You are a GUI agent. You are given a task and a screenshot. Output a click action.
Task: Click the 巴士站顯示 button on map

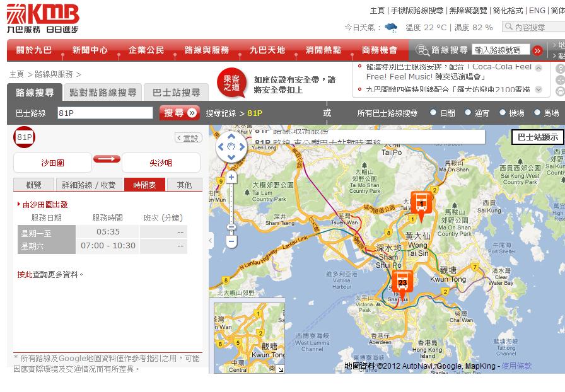538,137
